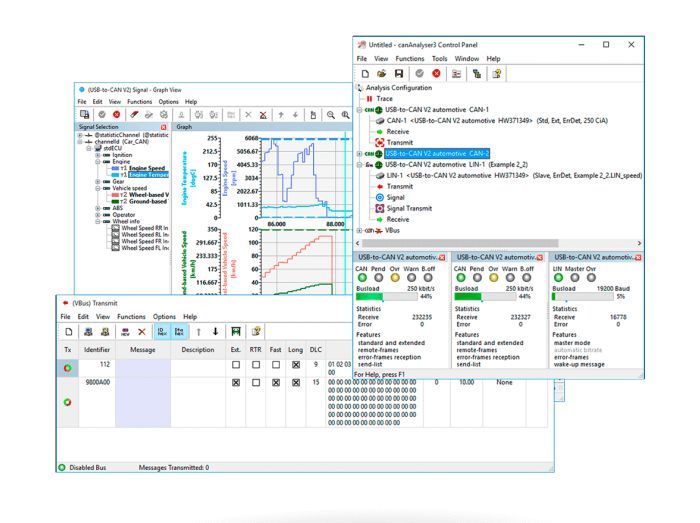700x523 pixels.
Task: Toggle the RTR checkbox for identifier 9800A00
Action: 255,382
